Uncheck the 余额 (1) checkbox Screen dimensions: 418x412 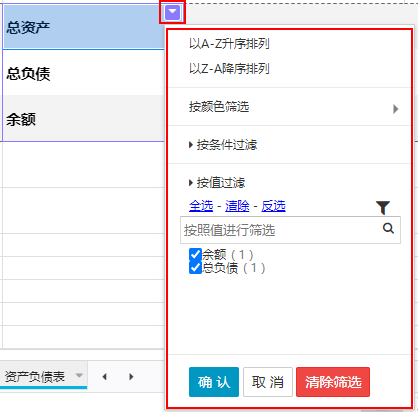coord(195,254)
